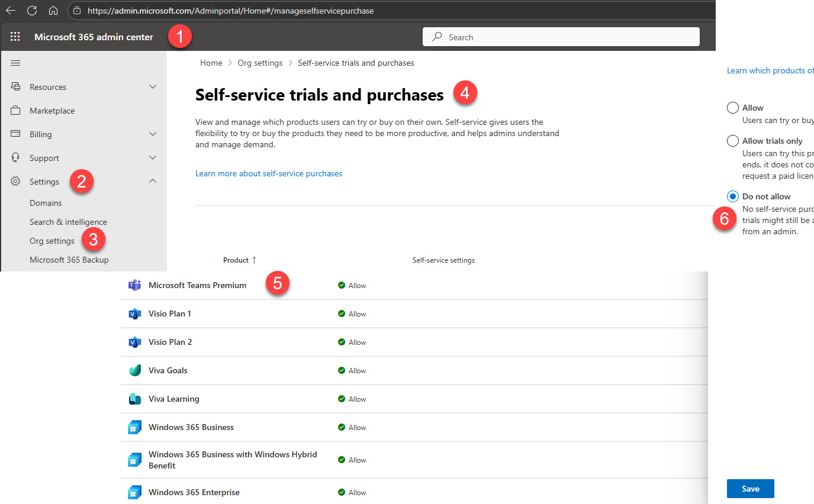This screenshot has width=814, height=504.
Task: Select the Visio Plan 1 product name
Action: [x=170, y=314]
